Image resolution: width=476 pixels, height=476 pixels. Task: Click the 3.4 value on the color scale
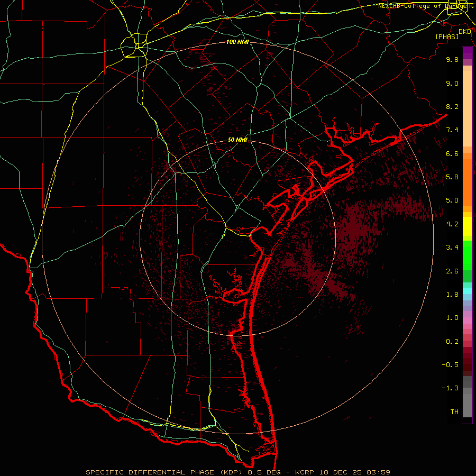452,248
